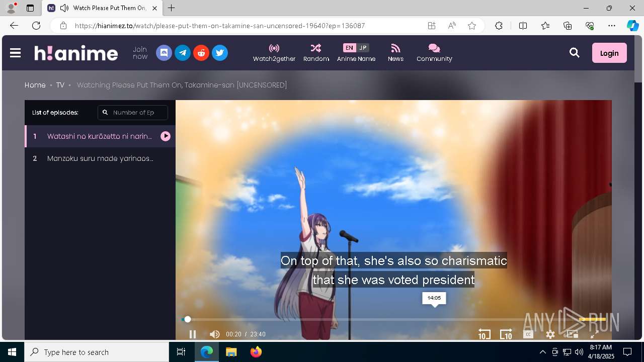
Task: Open a new browser tab
Action: pos(172,8)
